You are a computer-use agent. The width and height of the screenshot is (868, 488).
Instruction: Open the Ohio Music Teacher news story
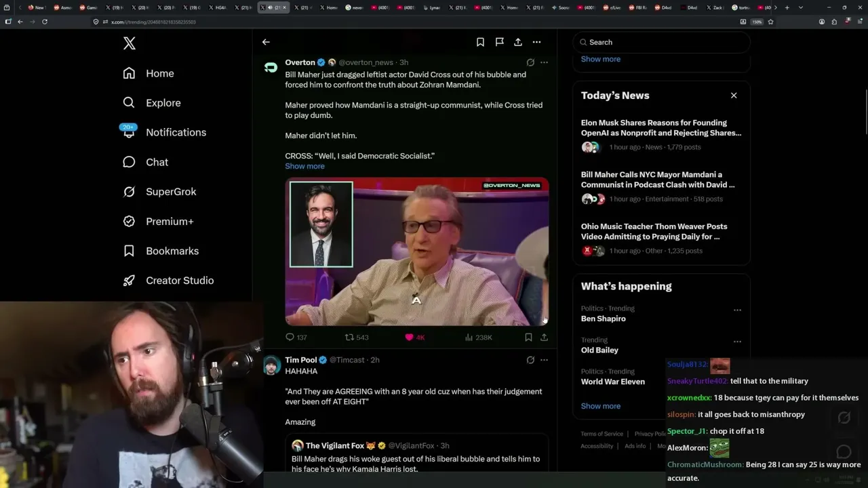click(x=661, y=238)
